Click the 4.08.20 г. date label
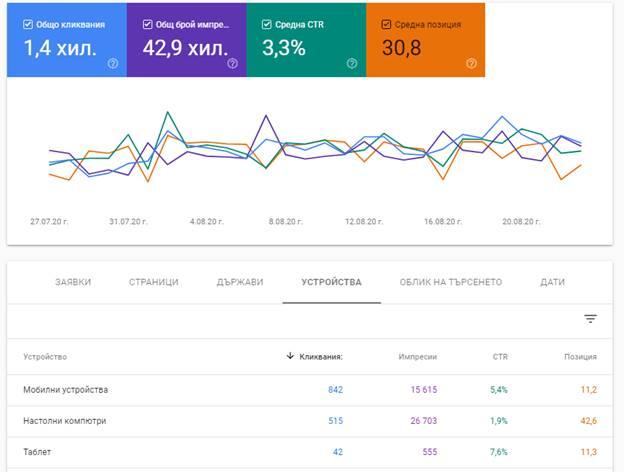Viewport: 624px width, 472px height. coord(207,221)
